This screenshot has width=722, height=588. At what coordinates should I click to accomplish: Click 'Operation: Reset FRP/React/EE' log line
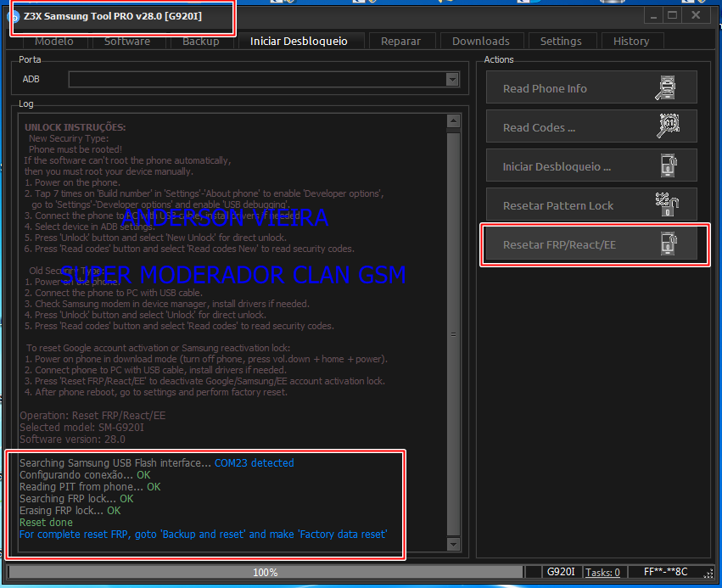(x=92, y=415)
